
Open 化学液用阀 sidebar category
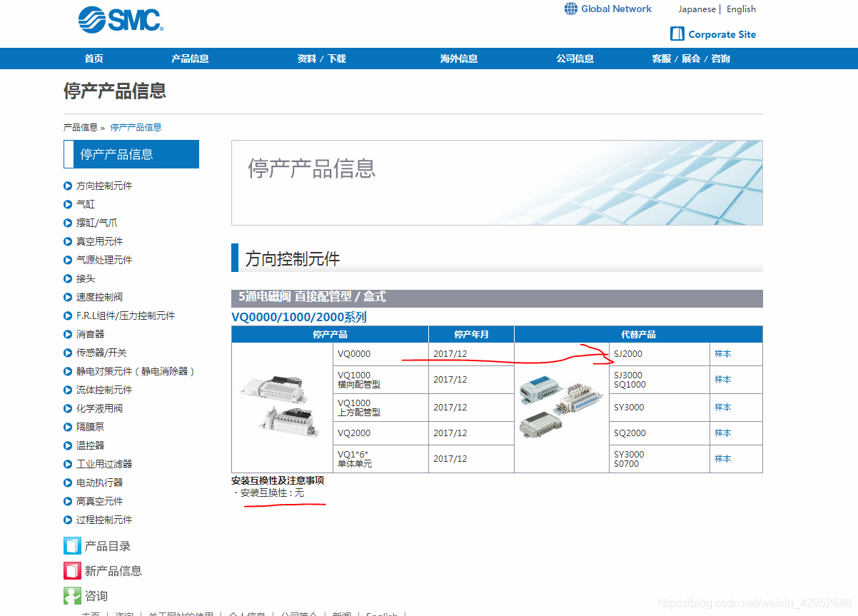click(100, 408)
